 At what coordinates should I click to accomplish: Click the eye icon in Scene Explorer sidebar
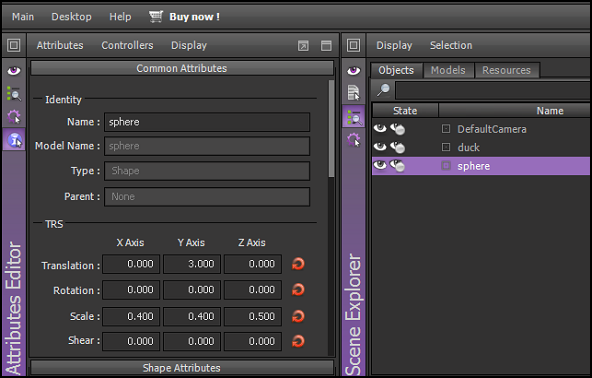354,71
